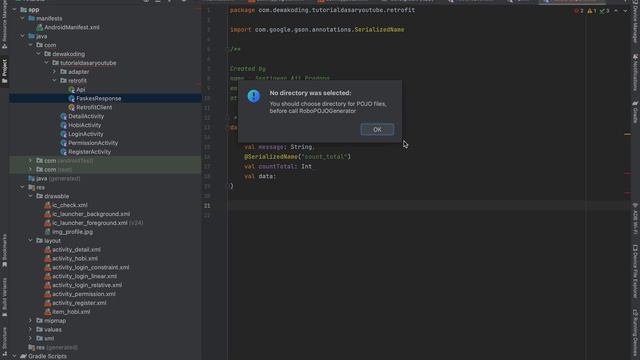Image resolution: width=640 pixels, height=360 pixels.
Task: Open the Device File Explorer side panel
Action: click(636, 271)
